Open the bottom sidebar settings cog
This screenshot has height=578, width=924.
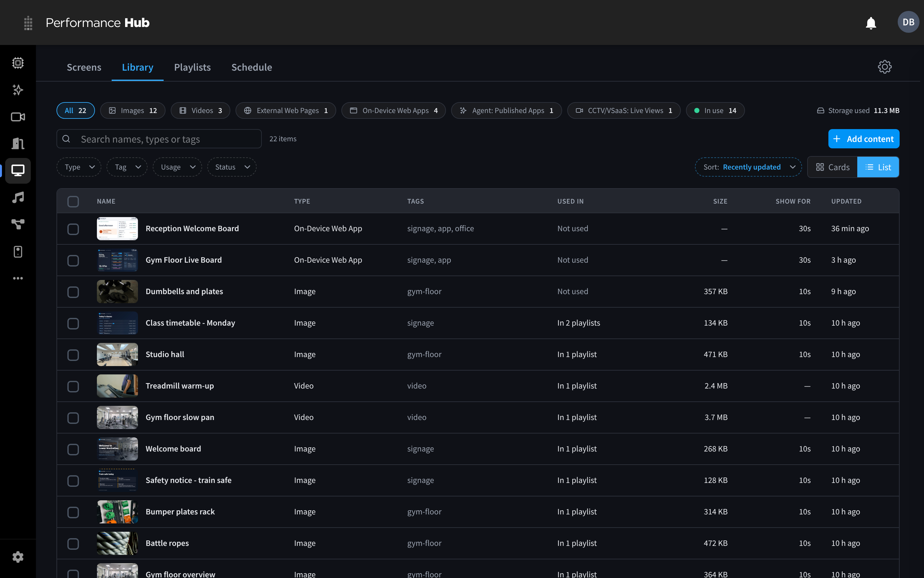(18, 557)
